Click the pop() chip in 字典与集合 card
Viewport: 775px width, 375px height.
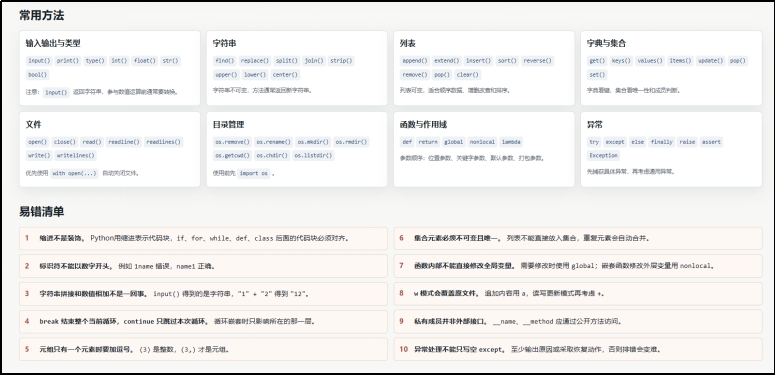pos(737,61)
